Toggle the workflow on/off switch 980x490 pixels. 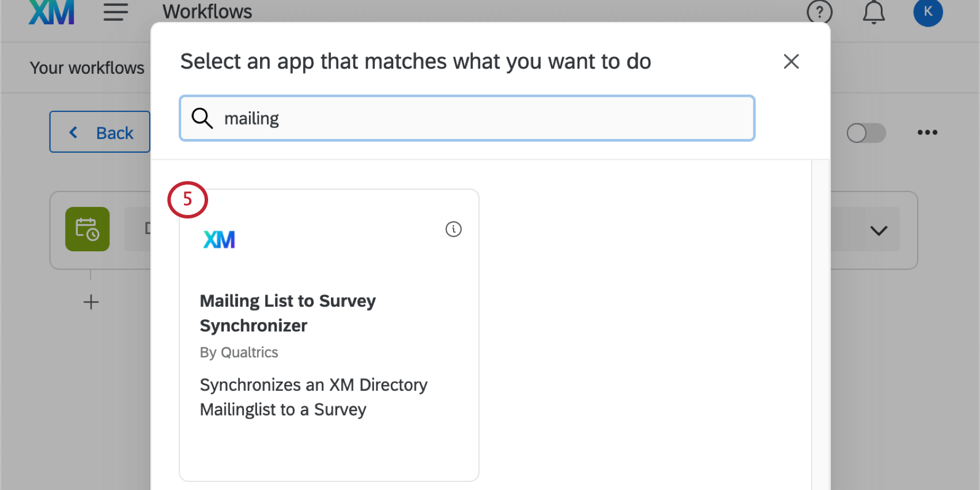866,133
